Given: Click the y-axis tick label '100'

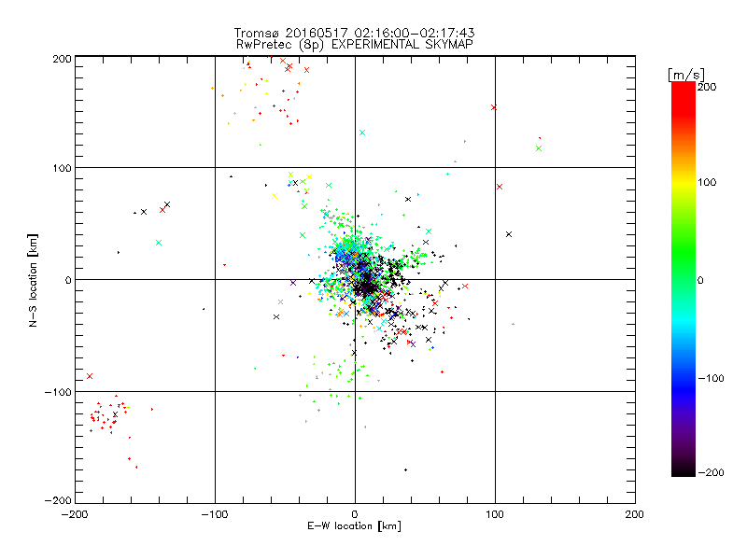Looking at the screenshot, I should [63, 168].
